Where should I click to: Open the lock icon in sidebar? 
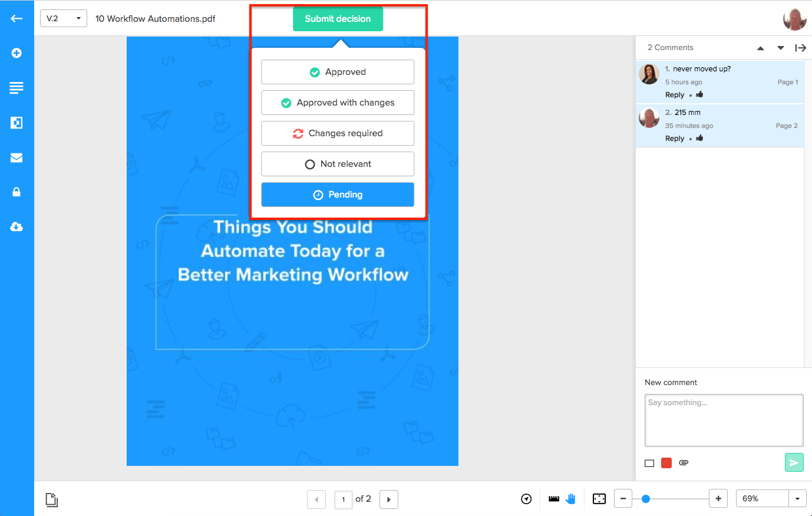tap(16, 192)
